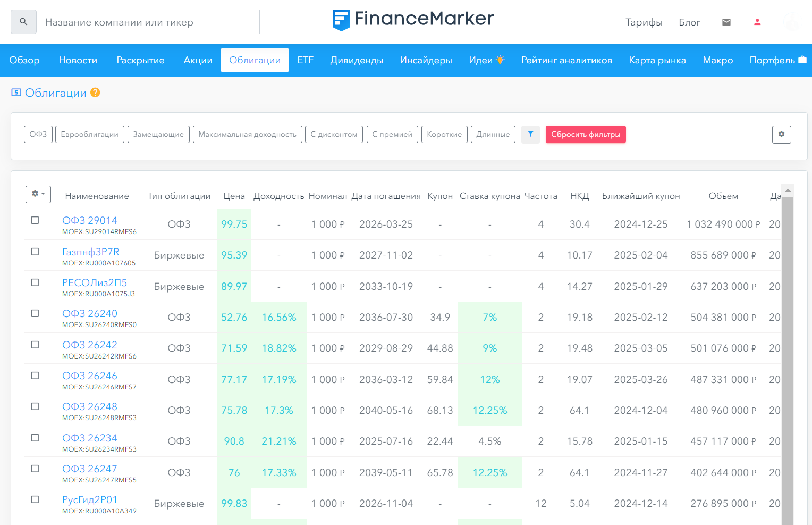Image resolution: width=812 pixels, height=525 pixels.
Task: Check the ОФЗ 26246 row checkbox
Action: click(x=35, y=376)
